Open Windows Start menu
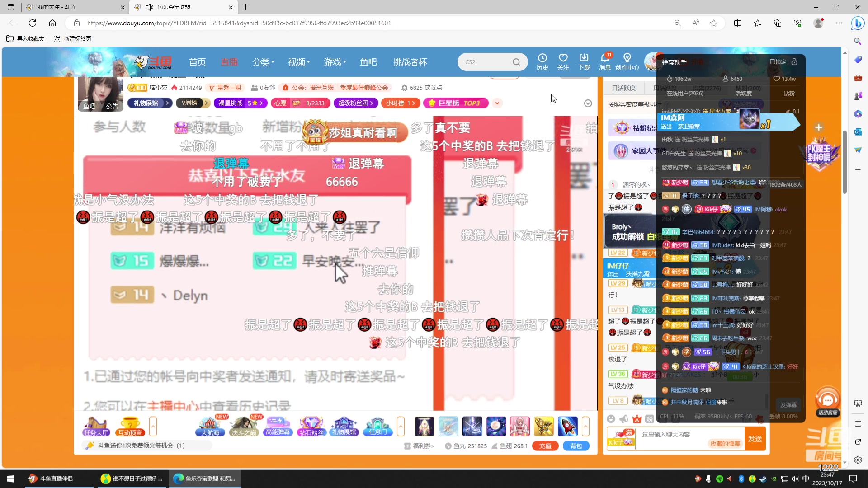The image size is (868, 488). [11, 479]
